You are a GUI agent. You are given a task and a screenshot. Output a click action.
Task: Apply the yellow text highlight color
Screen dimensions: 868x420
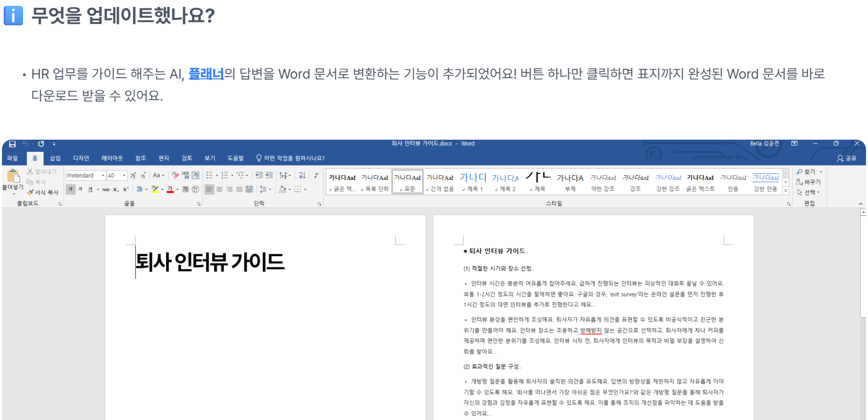coord(154,189)
